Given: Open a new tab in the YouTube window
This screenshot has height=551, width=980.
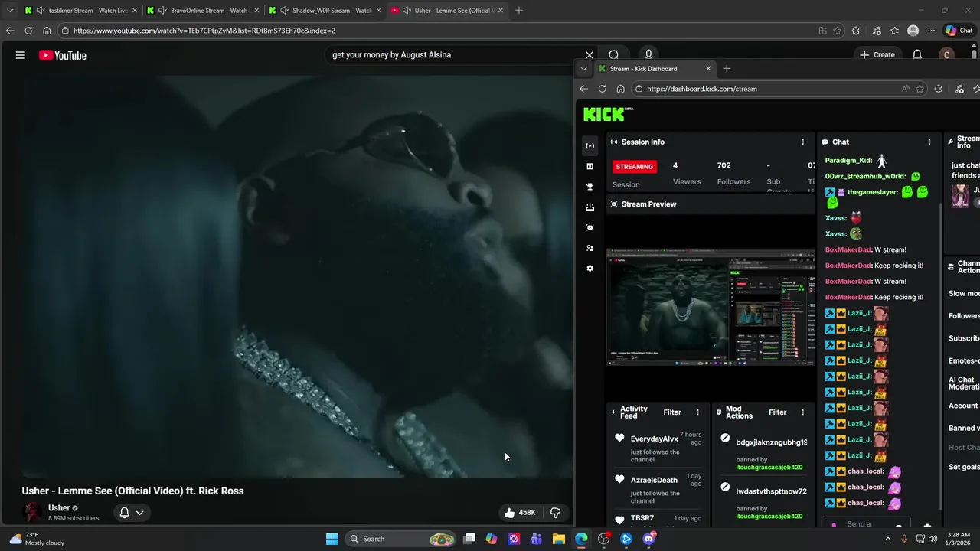Looking at the screenshot, I should tap(519, 11).
